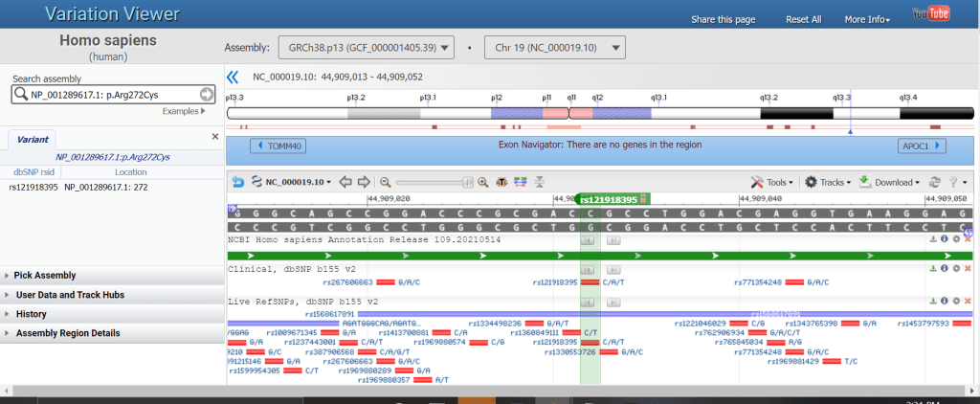Viewport: 980px width, 404px height.
Task: Click the DNA sequence icon beside NC_000019.10
Action: click(256, 182)
